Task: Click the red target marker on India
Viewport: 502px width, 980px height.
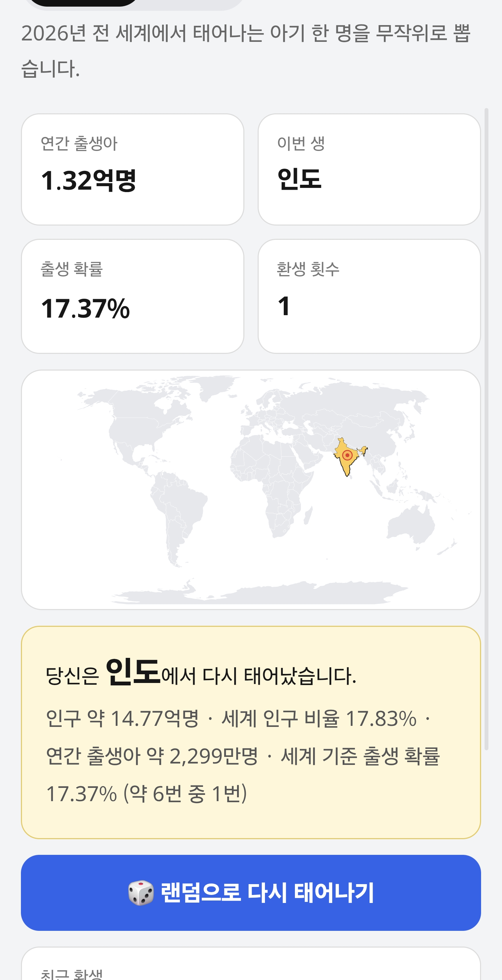Action: coord(347,455)
